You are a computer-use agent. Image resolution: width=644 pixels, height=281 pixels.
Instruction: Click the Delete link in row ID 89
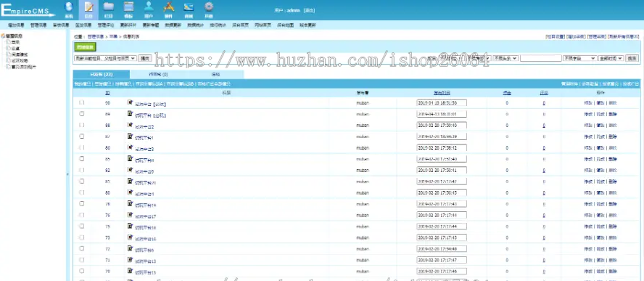612,114
